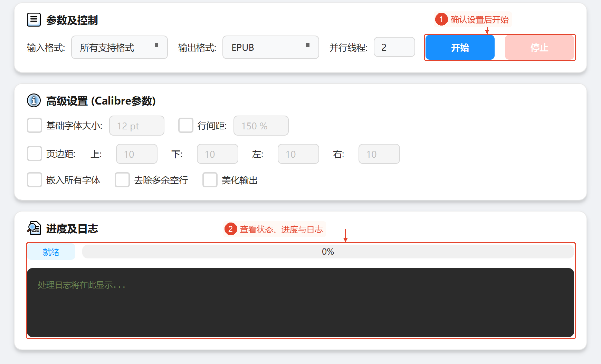Image resolution: width=601 pixels, height=364 pixels.
Task: Click the 并行线程 number field
Action: coord(394,47)
